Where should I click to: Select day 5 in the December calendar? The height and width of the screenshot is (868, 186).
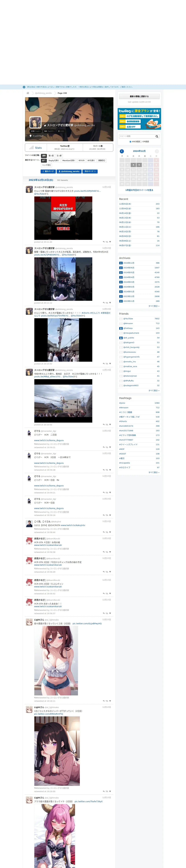pos(139,165)
